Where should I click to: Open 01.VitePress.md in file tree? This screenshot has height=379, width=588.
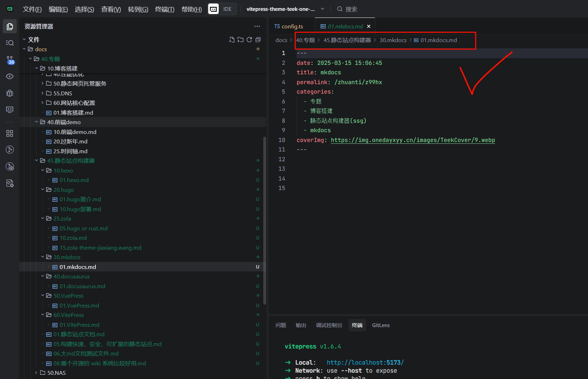tap(79, 325)
